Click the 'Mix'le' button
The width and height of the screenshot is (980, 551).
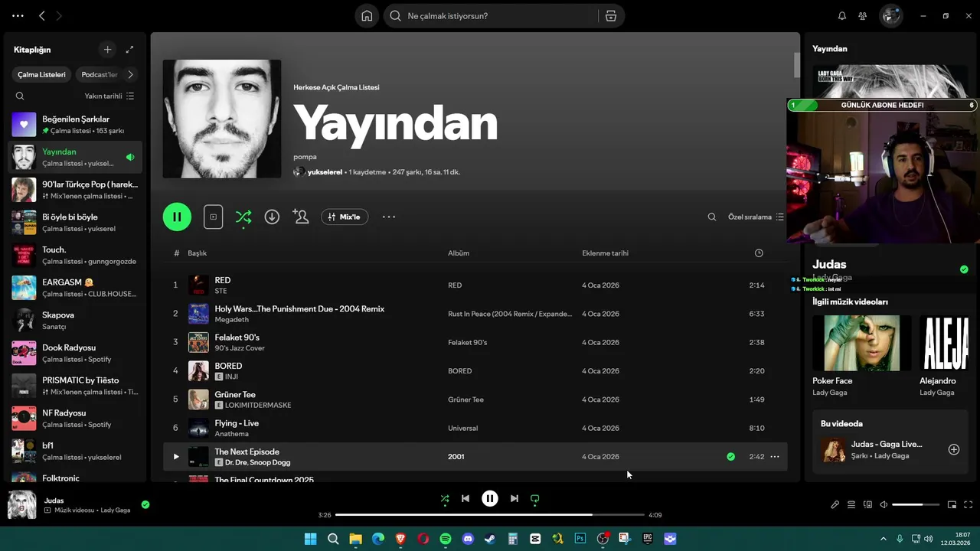345,217
